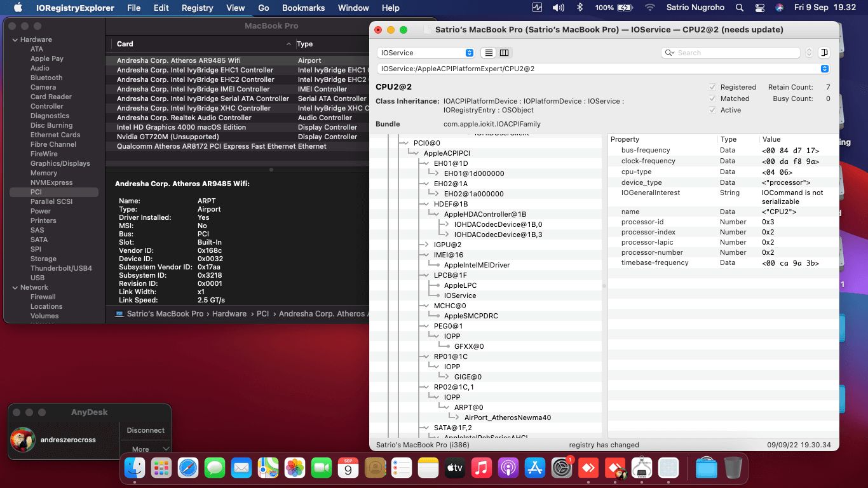868x488 pixels.
Task: Collapse the Hardware section in sidebar
Action: pos(14,39)
